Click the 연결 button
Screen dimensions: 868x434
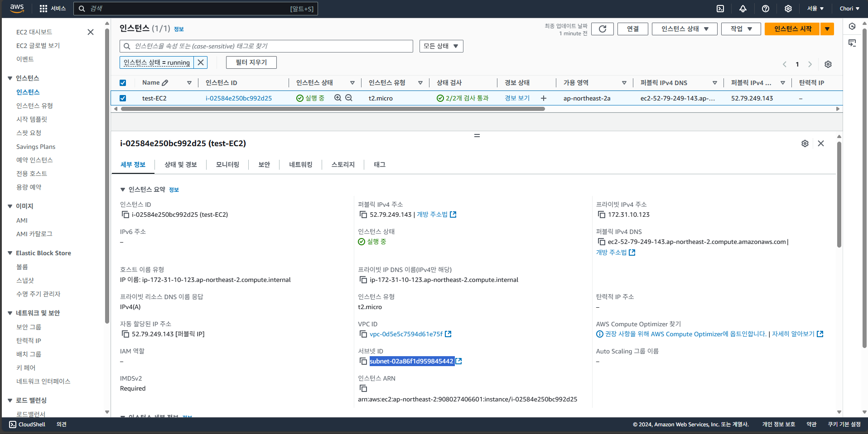[x=633, y=29]
